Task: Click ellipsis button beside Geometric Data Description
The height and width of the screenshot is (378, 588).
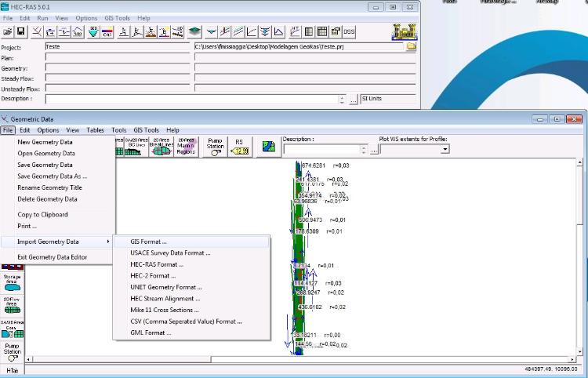Action: click(x=373, y=151)
